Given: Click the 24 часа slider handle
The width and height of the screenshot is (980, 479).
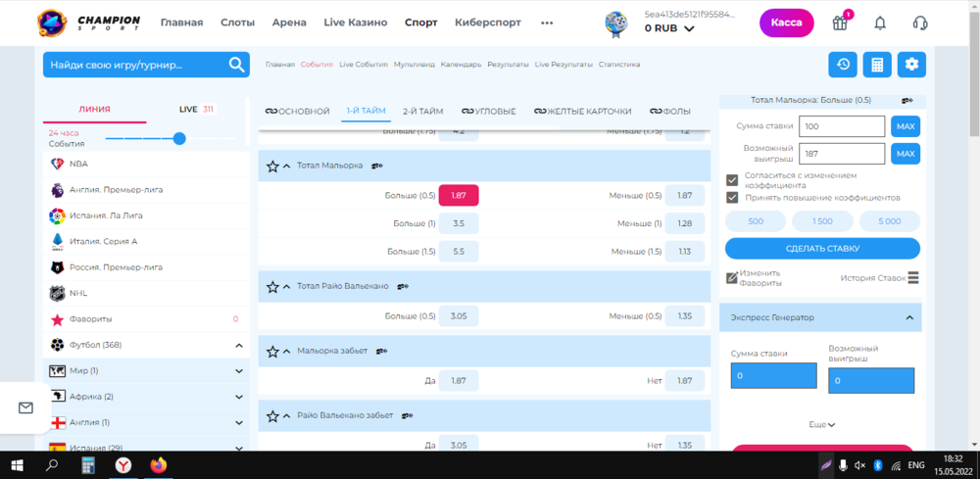Looking at the screenshot, I should coord(179,139).
